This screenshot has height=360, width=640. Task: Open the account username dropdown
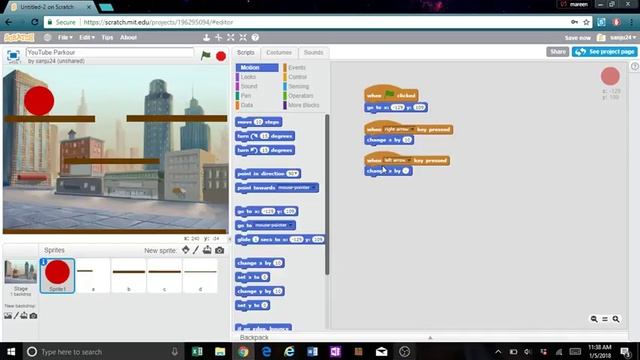[x=623, y=38]
